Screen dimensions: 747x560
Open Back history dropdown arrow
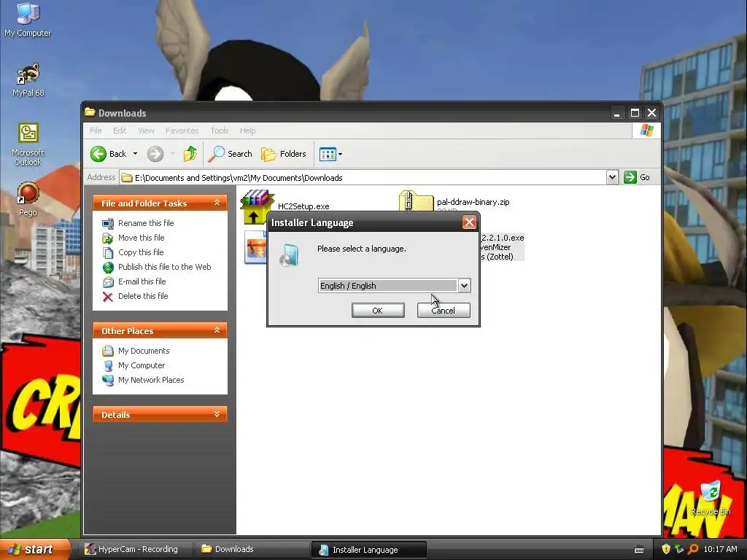[135, 154]
